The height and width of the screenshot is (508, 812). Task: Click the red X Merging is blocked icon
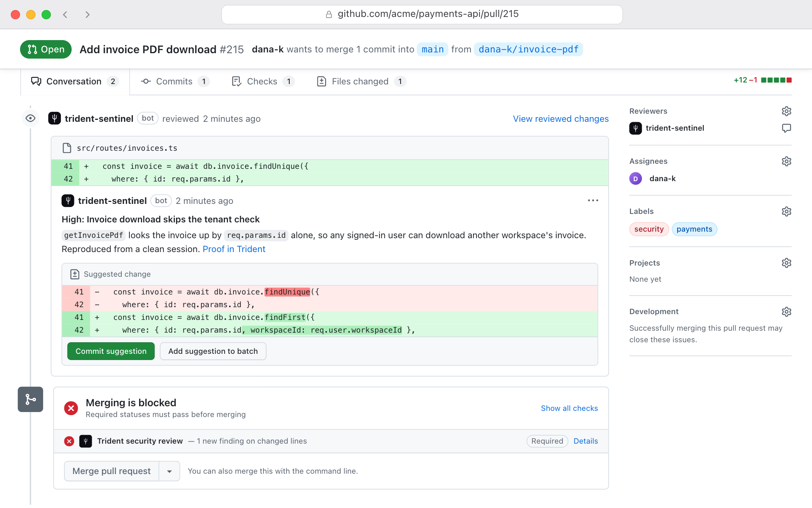(71, 408)
